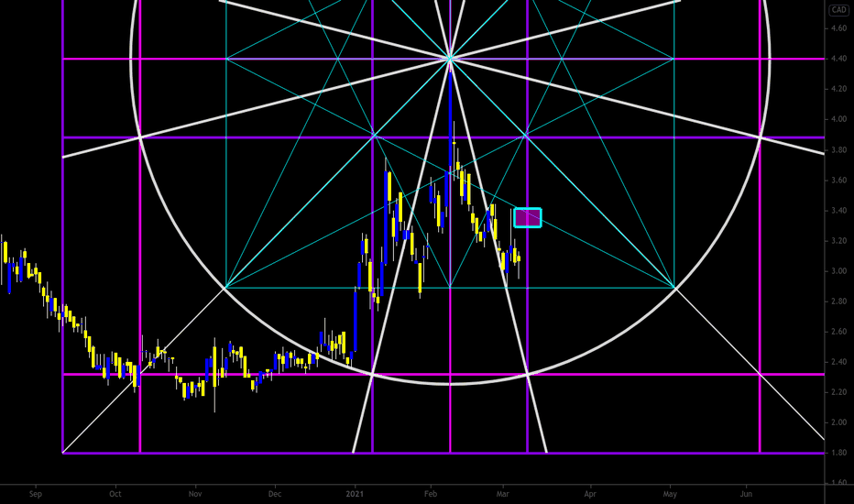Image resolution: width=854 pixels, height=504 pixels.
Task: Click the 2.60 price axis label
Action: 838,332
